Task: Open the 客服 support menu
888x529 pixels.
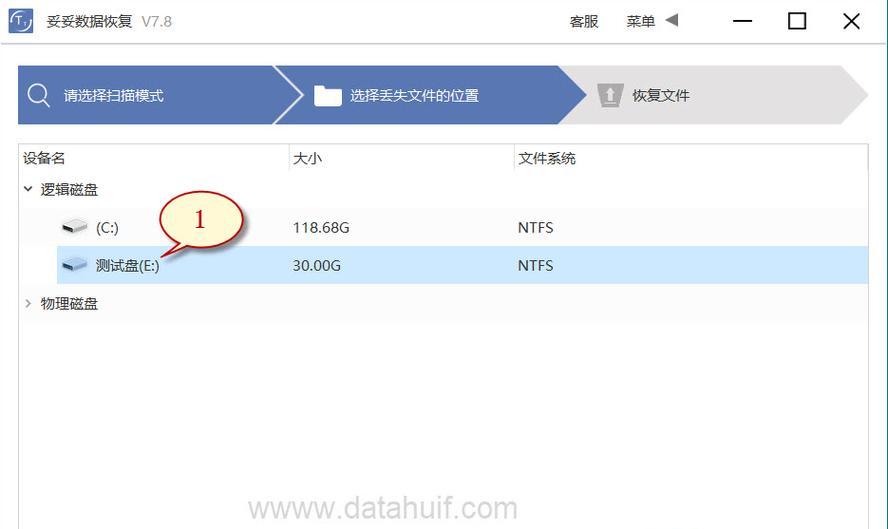Action: [x=584, y=22]
